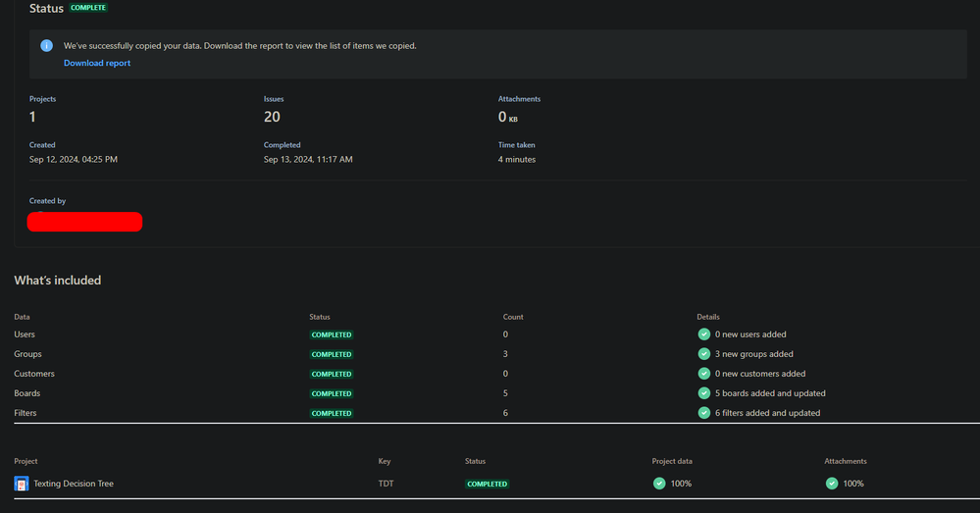Click the COMPLETE badge next to Status

[x=88, y=8]
